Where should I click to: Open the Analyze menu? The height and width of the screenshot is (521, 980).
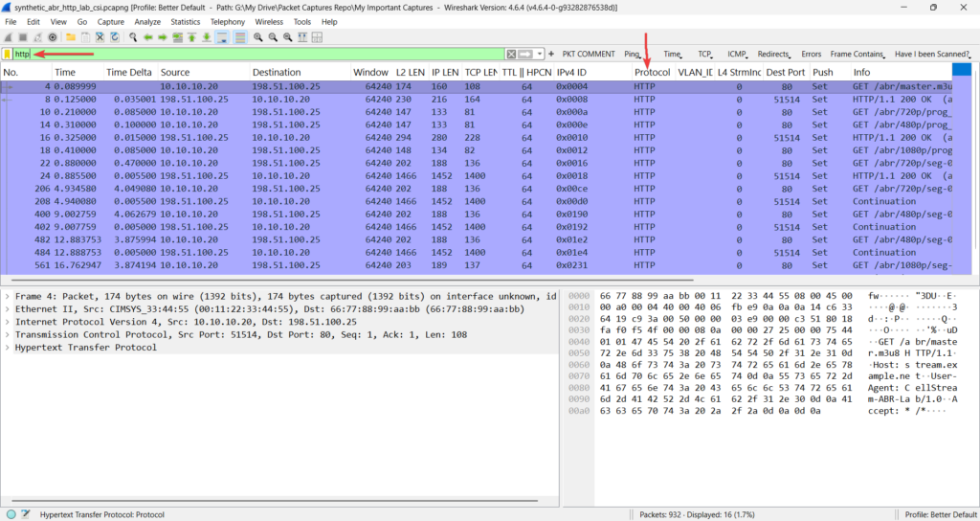(147, 21)
